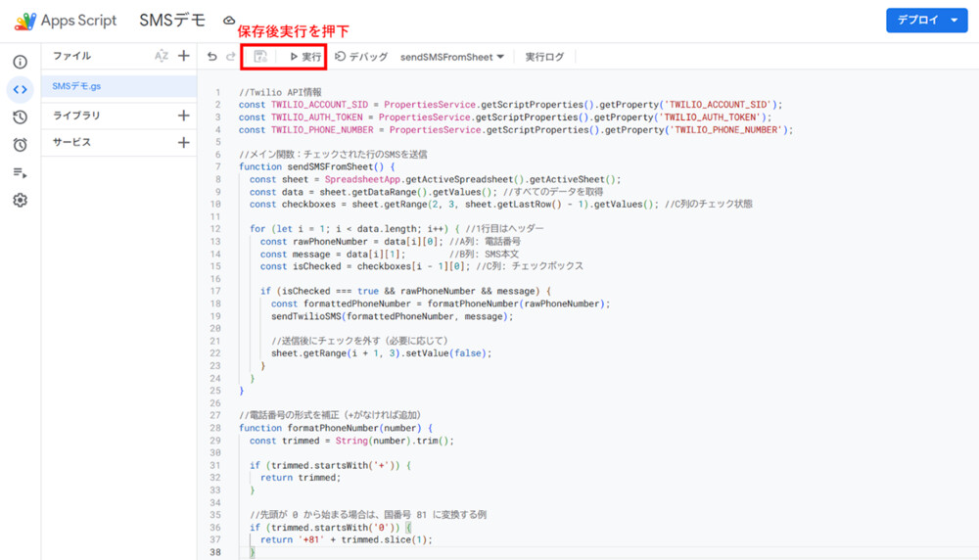Viewport: 979px width, 560px height.
Task: Open the Overview info icon in sidebar
Action: click(x=20, y=62)
